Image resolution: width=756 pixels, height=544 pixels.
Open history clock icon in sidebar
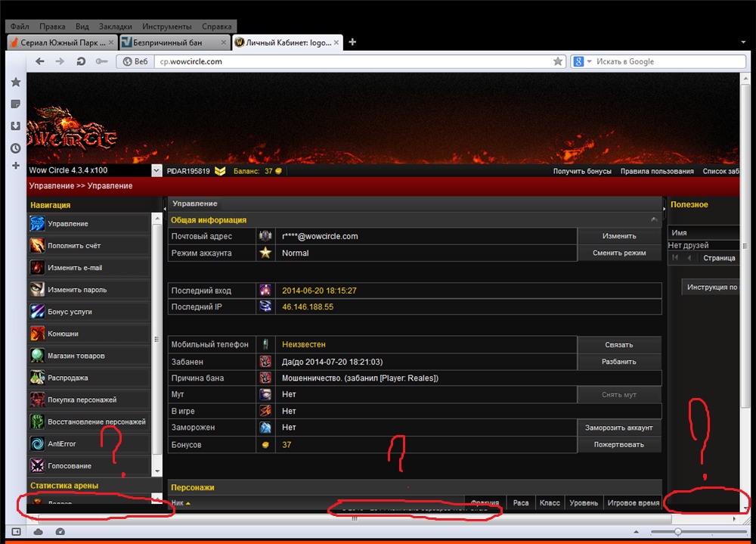click(x=16, y=148)
